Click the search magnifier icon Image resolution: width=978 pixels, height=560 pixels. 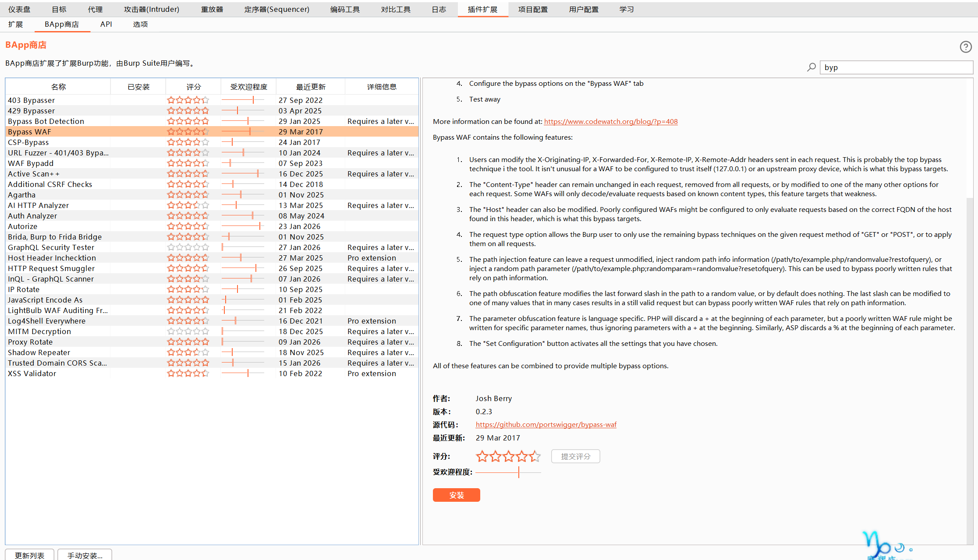click(x=811, y=67)
